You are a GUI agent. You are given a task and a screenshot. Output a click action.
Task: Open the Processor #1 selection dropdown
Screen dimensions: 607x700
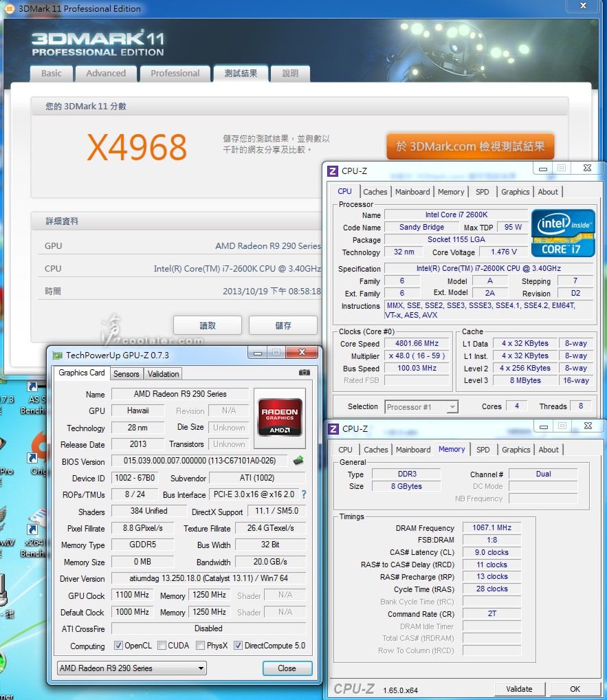click(x=421, y=407)
